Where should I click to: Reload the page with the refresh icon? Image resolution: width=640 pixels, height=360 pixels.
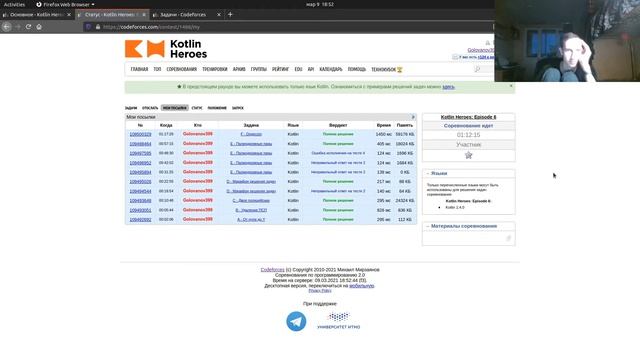click(x=28, y=27)
